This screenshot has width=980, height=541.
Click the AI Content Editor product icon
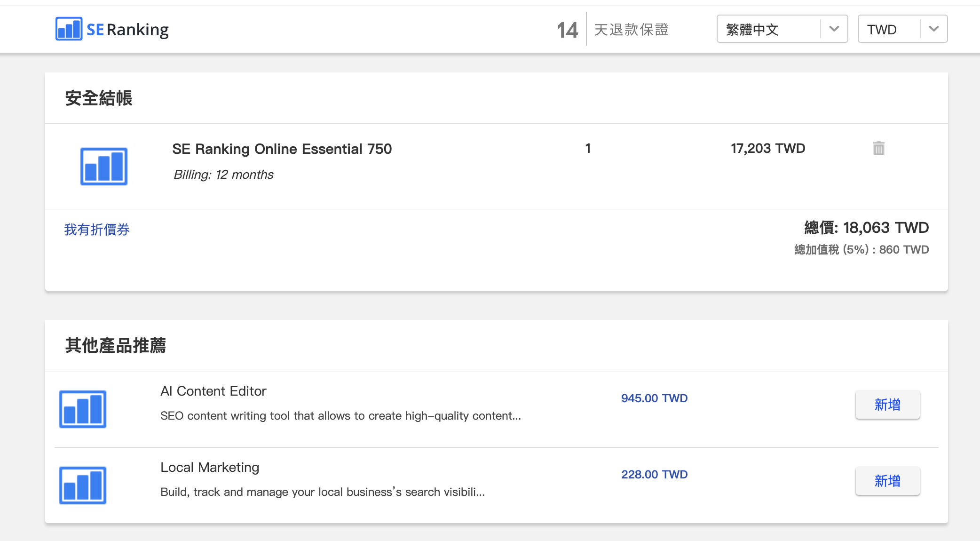[83, 409]
